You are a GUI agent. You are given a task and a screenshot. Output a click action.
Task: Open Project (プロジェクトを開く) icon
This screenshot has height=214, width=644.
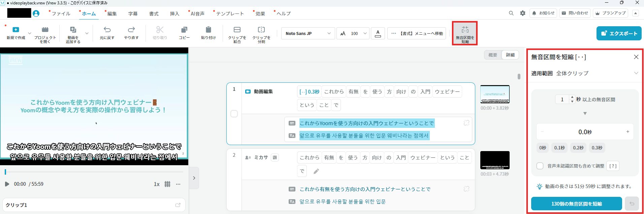coord(45,30)
